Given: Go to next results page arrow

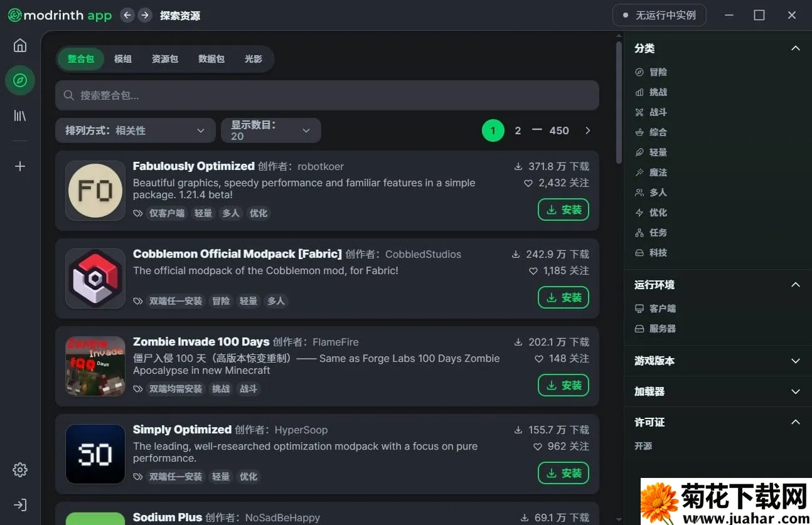Looking at the screenshot, I should (x=588, y=130).
